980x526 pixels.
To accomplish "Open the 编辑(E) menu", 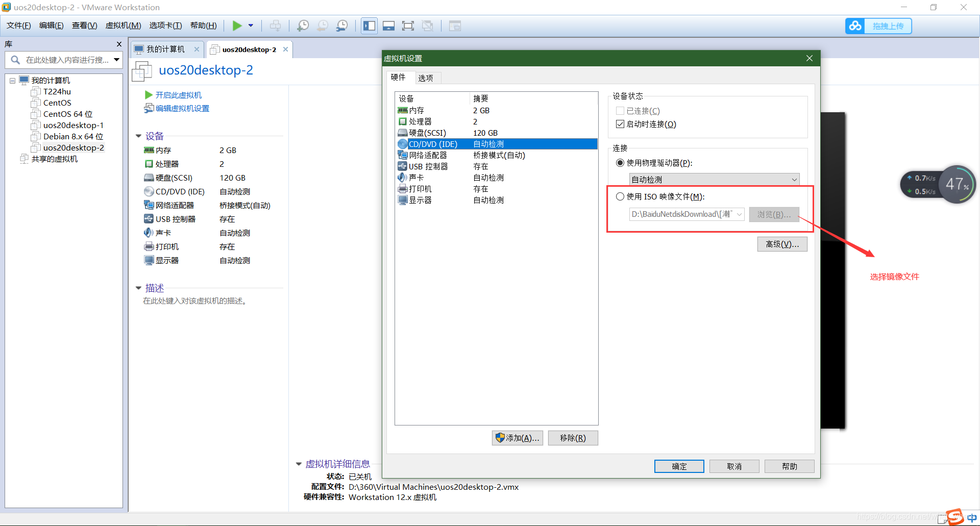I will click(x=51, y=26).
